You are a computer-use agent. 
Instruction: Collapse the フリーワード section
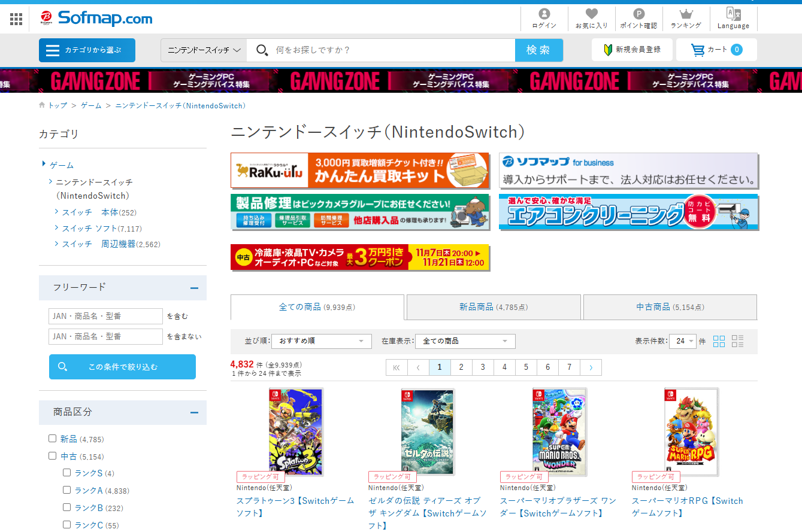point(194,288)
